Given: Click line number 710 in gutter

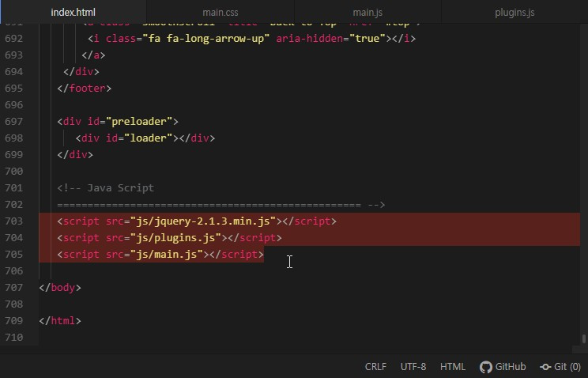Looking at the screenshot, I should pos(14,337).
